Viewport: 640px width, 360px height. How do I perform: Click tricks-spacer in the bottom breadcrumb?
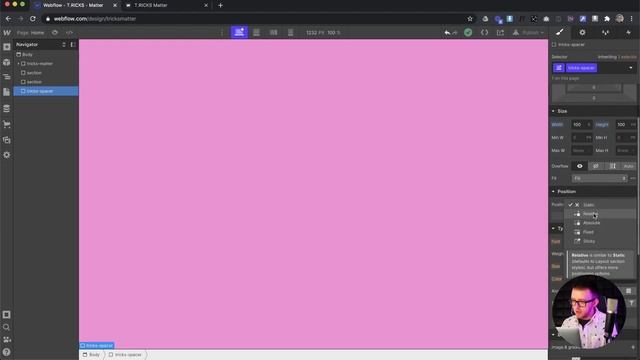pyautogui.click(x=125, y=355)
